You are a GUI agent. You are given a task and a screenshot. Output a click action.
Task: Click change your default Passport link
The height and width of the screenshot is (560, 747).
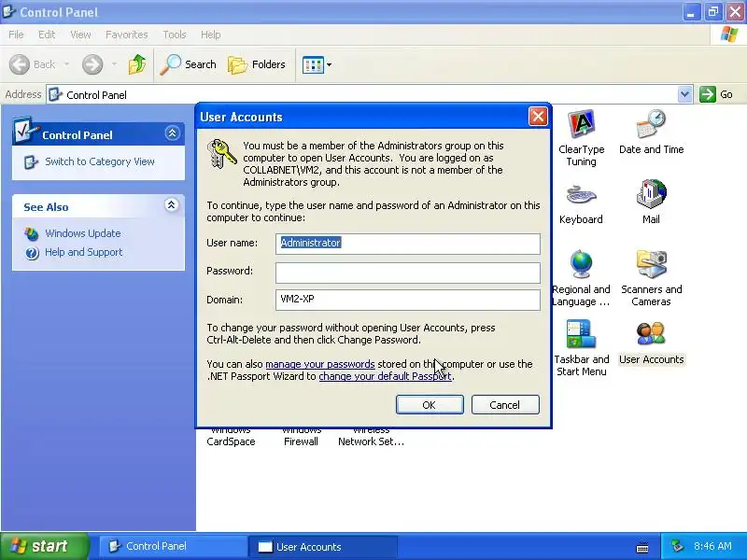click(x=385, y=376)
